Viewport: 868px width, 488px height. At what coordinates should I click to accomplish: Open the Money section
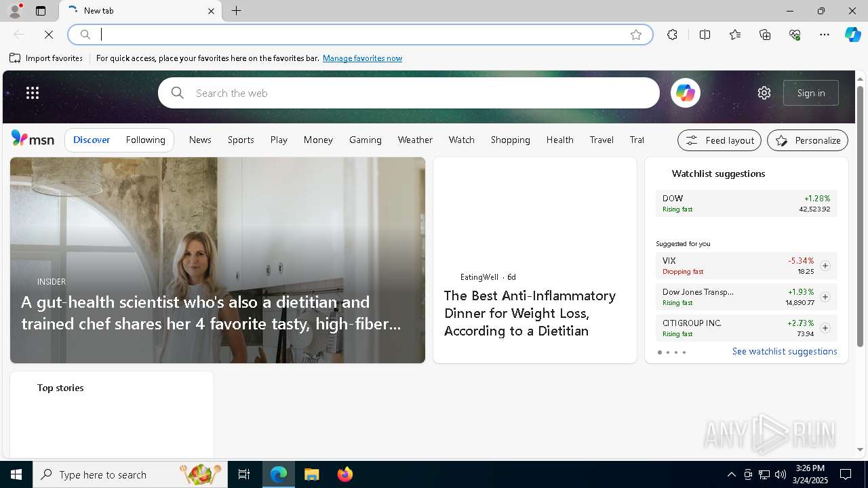[318, 140]
